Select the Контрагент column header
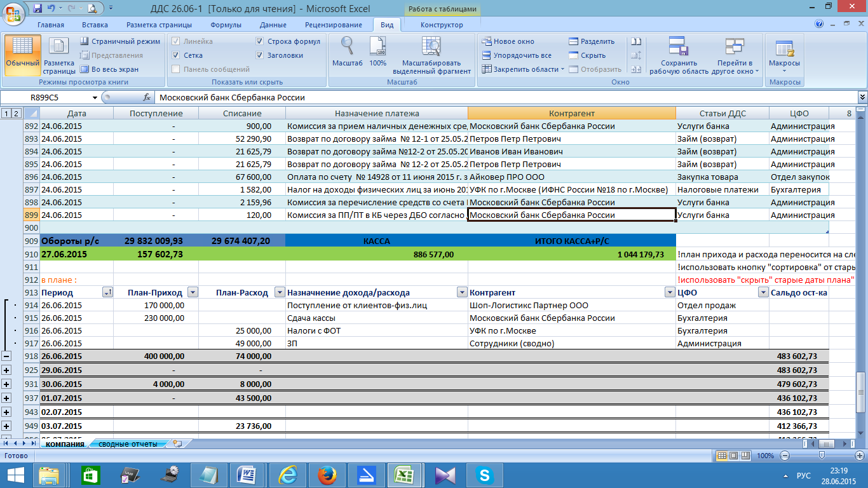 (x=572, y=114)
